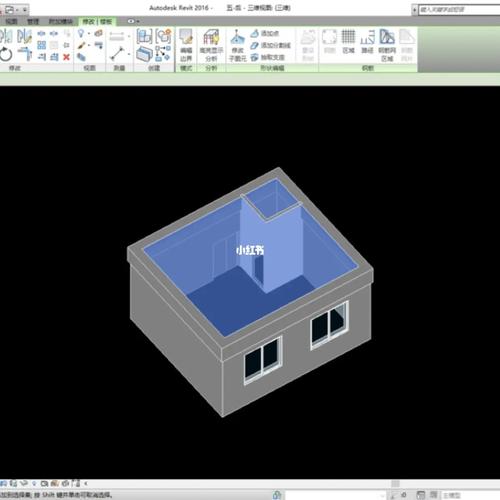Open the Add-Ins (附加模块) ribbon tab
Viewport: 500px width, 500px height.
tap(61, 22)
